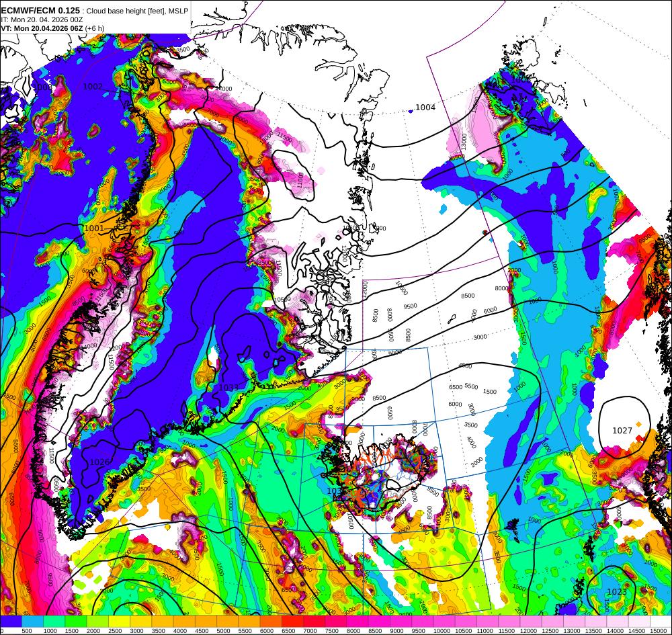Click the ECMWF/ECM 0.125 model title
Image resolution: width=672 pixels, height=635 pixels.
pos(40,10)
